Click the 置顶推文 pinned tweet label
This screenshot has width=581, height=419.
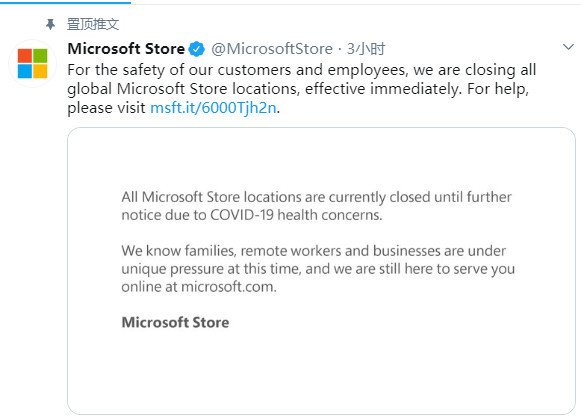[x=93, y=24]
